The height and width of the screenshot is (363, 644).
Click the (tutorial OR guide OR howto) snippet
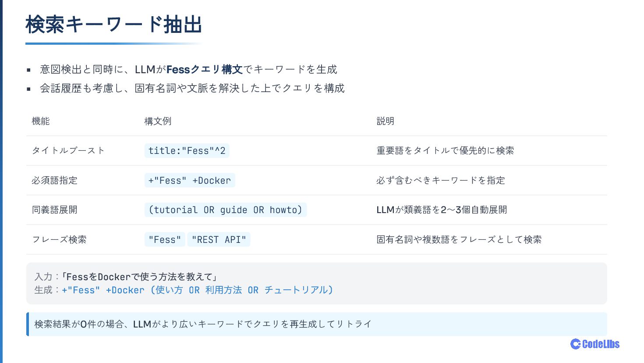tap(226, 210)
